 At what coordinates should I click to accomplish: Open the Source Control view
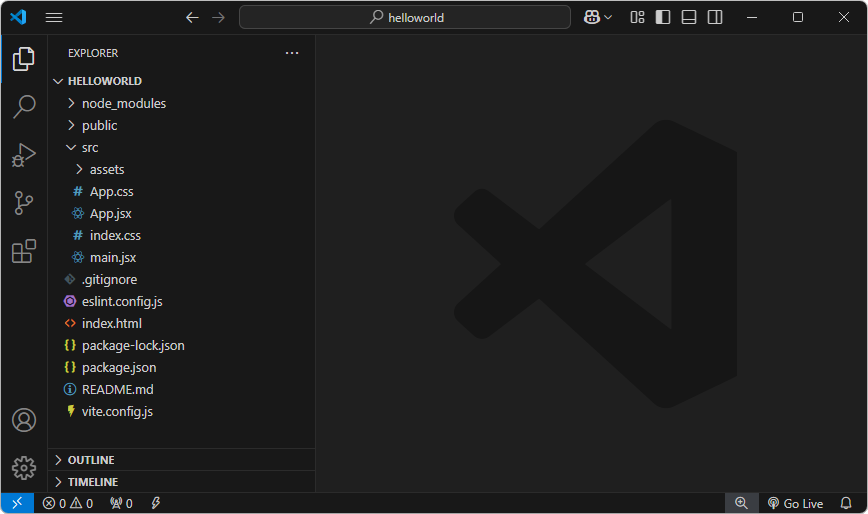tap(24, 203)
